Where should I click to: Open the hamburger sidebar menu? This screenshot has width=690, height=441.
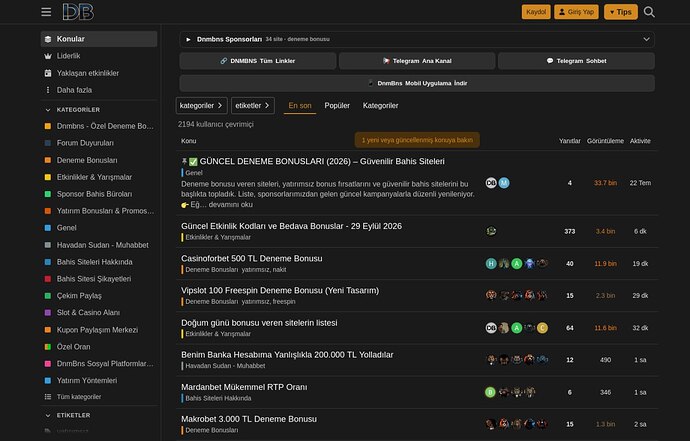(46, 12)
